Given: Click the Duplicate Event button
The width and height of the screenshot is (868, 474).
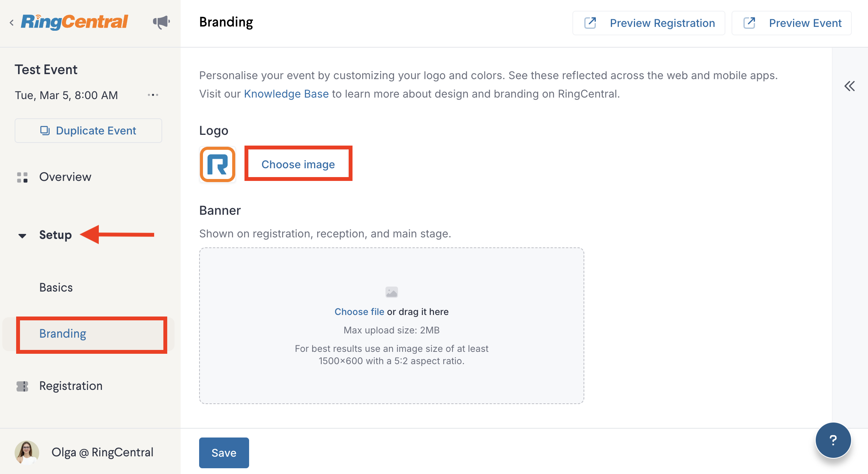Looking at the screenshot, I should [88, 131].
